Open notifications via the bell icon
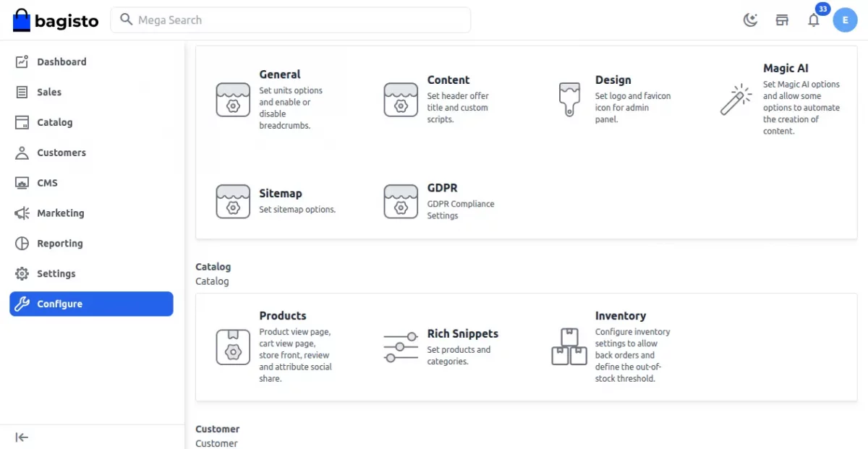 coord(813,21)
